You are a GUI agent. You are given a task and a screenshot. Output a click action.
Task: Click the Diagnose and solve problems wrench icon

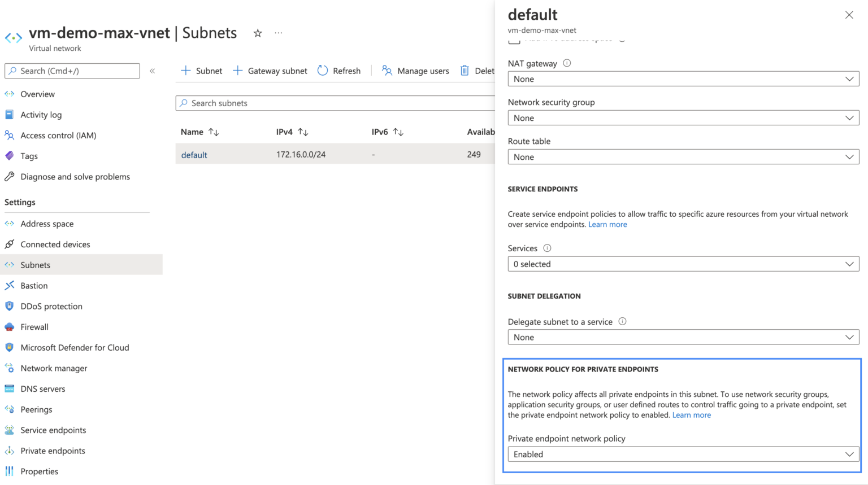click(x=10, y=177)
